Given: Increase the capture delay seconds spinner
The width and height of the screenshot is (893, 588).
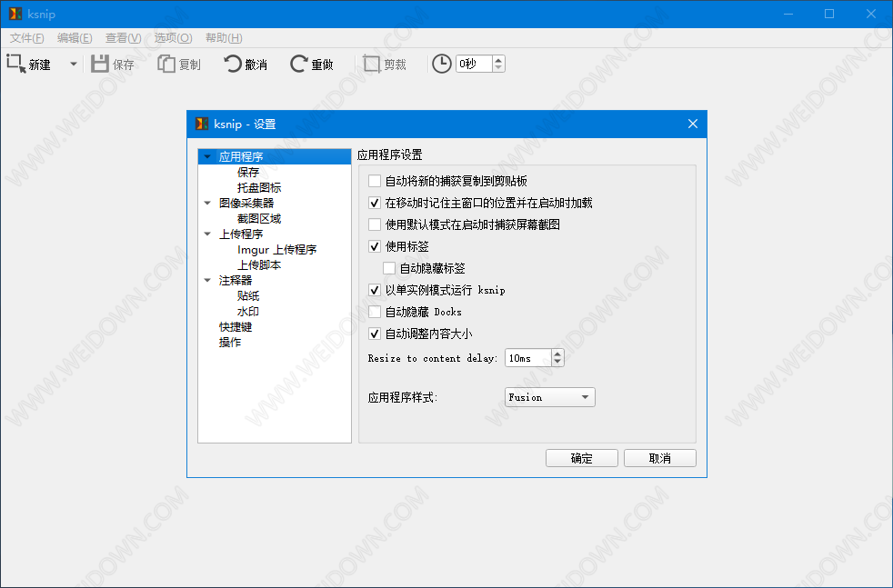Looking at the screenshot, I should tap(498, 60).
